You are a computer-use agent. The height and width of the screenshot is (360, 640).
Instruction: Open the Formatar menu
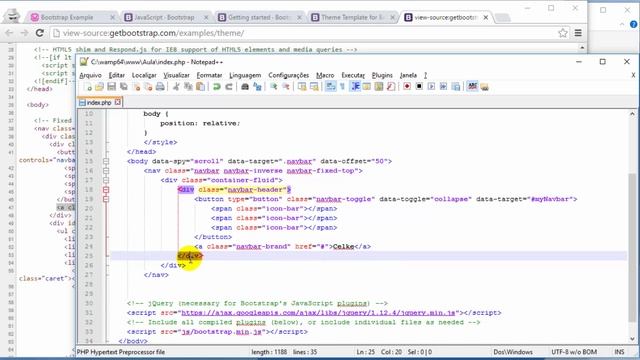click(209, 76)
